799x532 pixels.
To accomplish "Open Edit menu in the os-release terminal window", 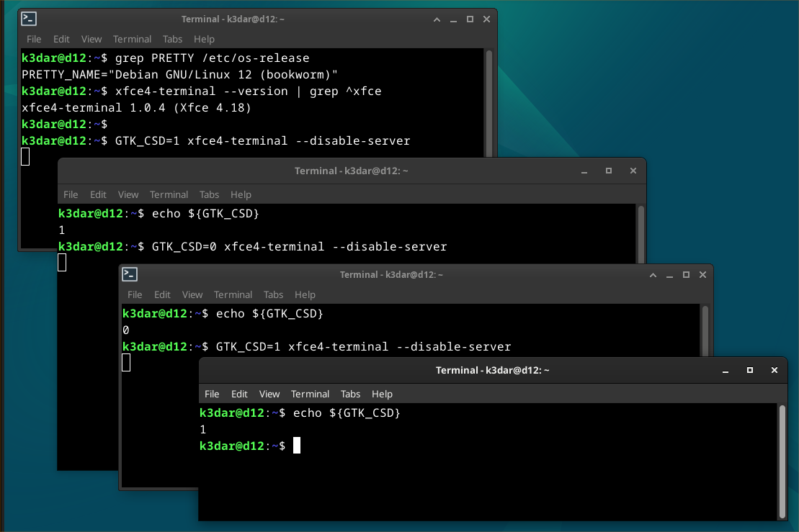I will coord(61,39).
